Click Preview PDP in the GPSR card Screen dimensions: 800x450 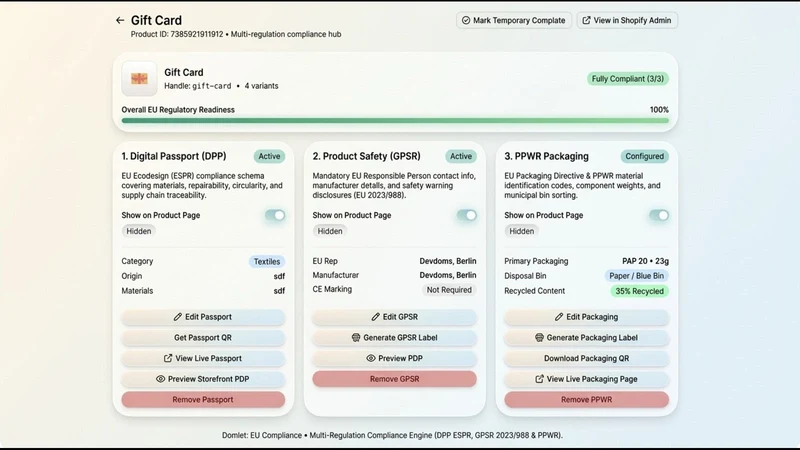[x=394, y=358]
